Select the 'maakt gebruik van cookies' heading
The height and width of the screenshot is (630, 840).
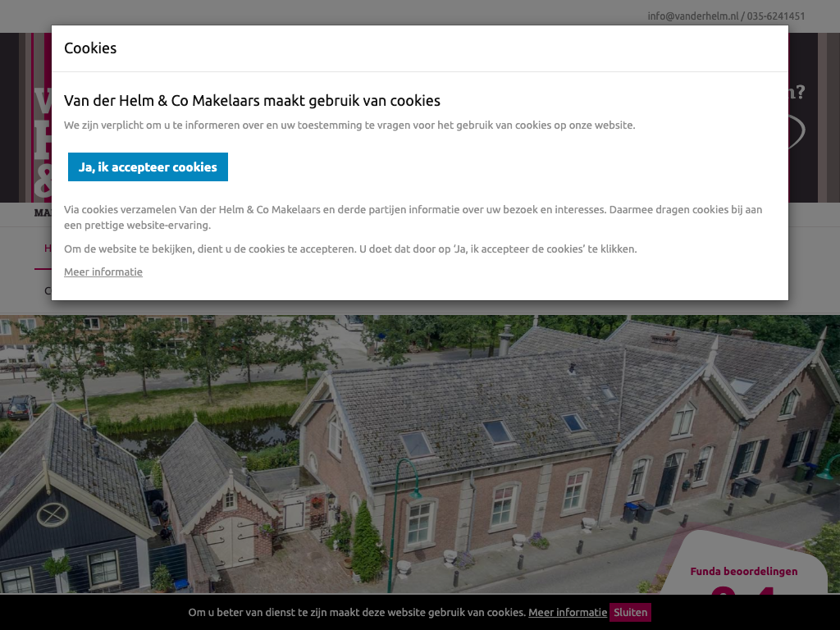(x=252, y=101)
